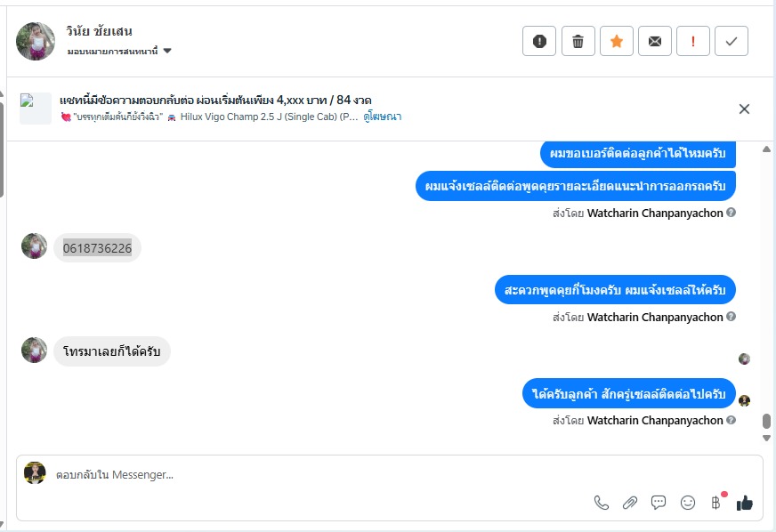This screenshot has height=532, width=776.
Task: Open the emoji picker smiley icon
Action: [688, 503]
